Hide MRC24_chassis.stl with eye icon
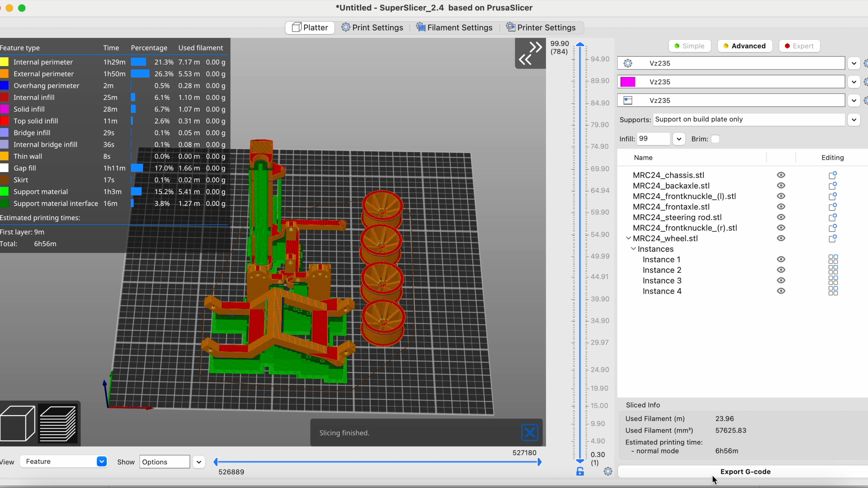The width and height of the screenshot is (868, 488). point(781,175)
